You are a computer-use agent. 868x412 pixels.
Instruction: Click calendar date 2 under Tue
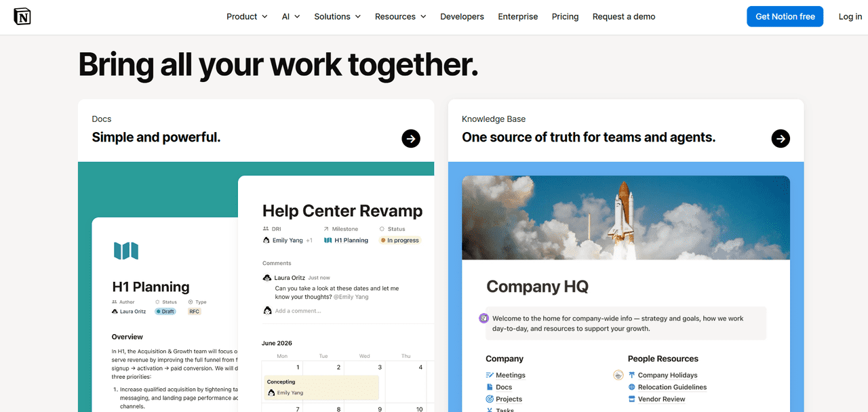(x=338, y=367)
